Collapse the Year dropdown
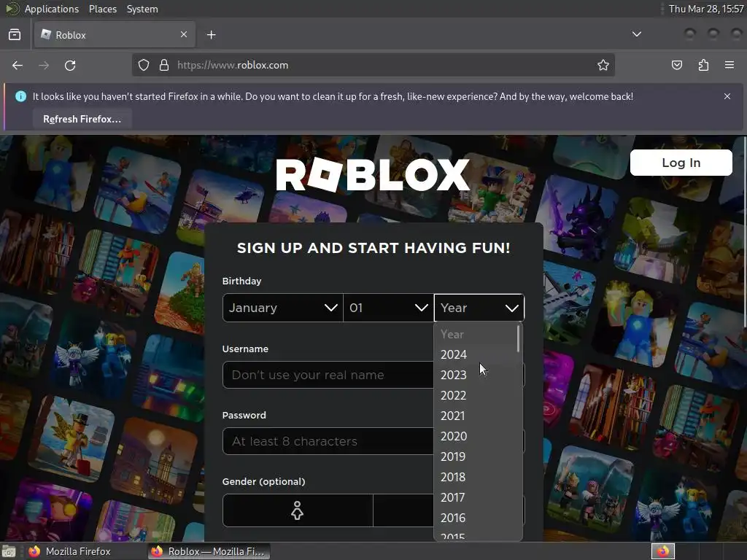 point(479,308)
